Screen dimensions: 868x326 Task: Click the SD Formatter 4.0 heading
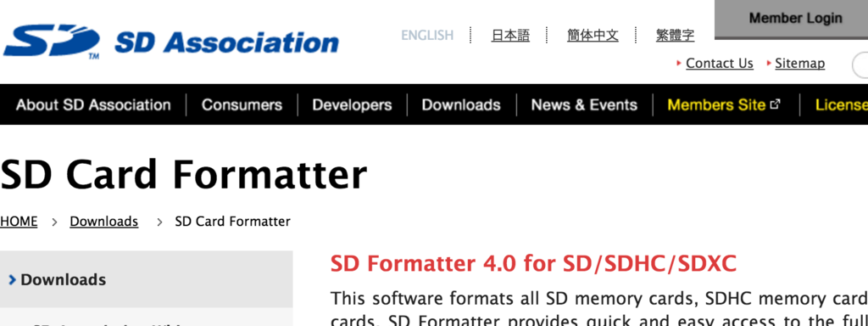pos(533,264)
